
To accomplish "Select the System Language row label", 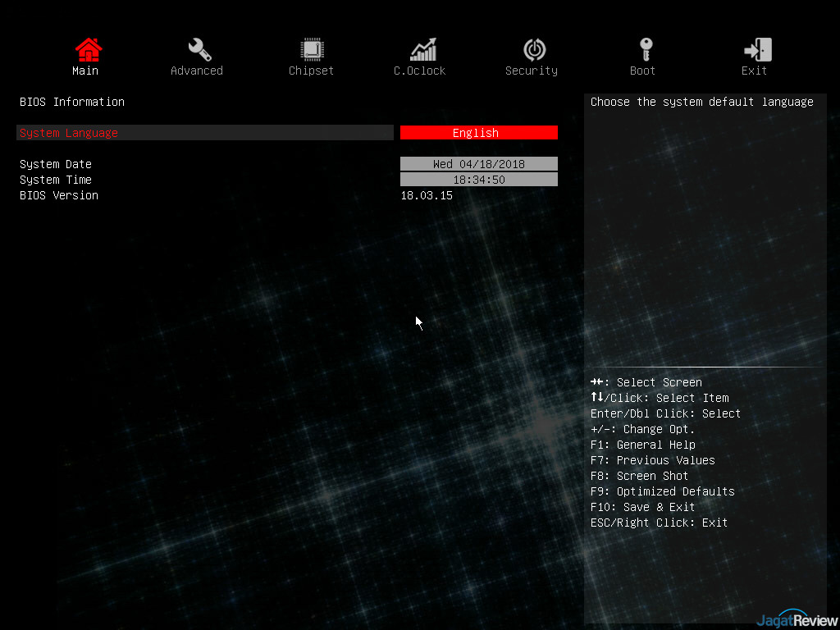I will click(x=69, y=133).
